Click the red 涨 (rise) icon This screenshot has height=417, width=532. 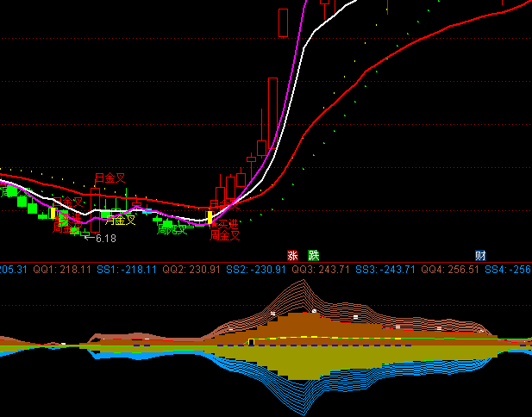point(292,255)
